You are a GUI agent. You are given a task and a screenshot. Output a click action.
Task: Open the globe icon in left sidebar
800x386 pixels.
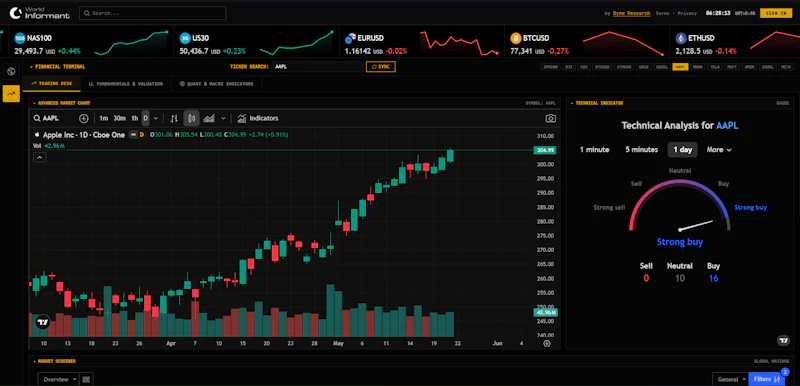[x=11, y=71]
